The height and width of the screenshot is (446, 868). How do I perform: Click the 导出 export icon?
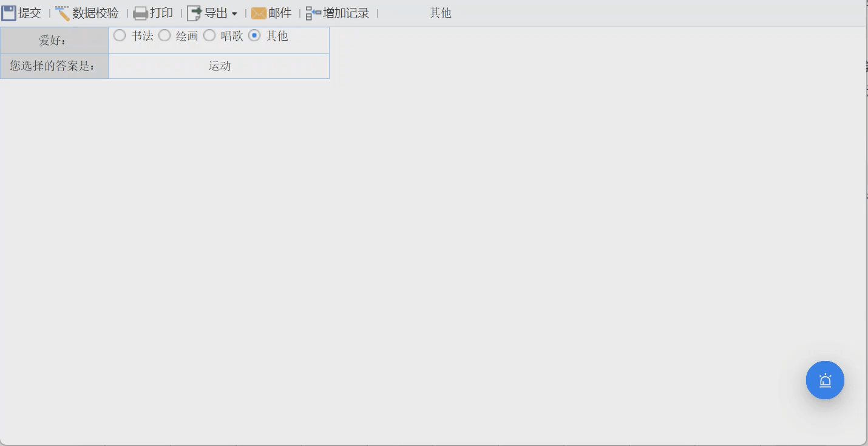click(194, 12)
